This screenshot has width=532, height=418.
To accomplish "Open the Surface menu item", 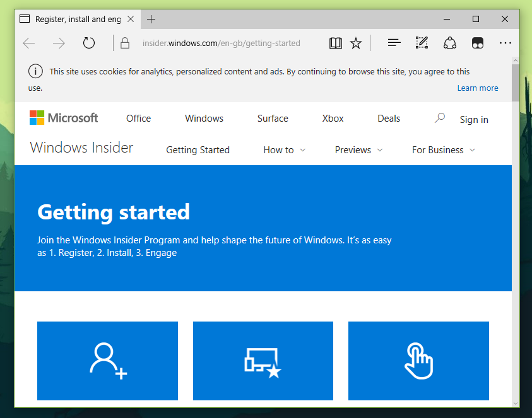I will point(273,119).
